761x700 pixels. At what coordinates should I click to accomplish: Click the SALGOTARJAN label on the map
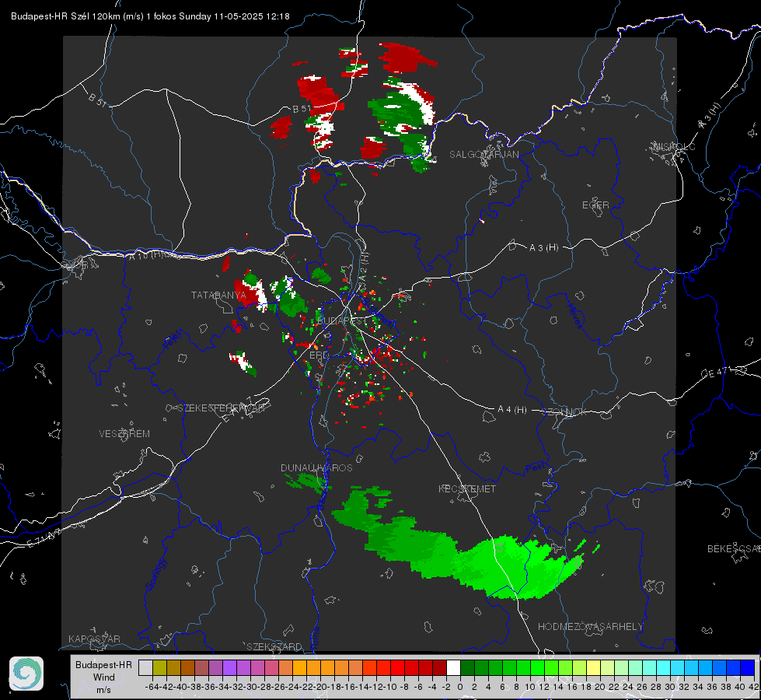[483, 155]
